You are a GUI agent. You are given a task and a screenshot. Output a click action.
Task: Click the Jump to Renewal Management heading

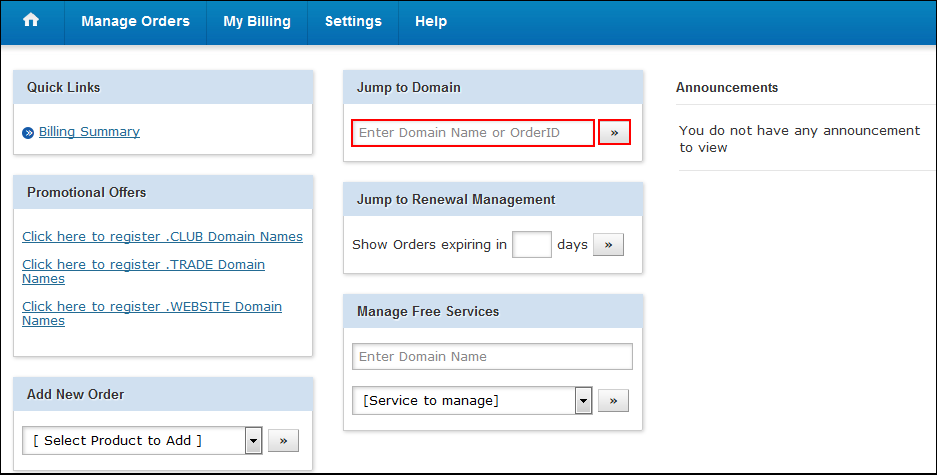coord(456,200)
